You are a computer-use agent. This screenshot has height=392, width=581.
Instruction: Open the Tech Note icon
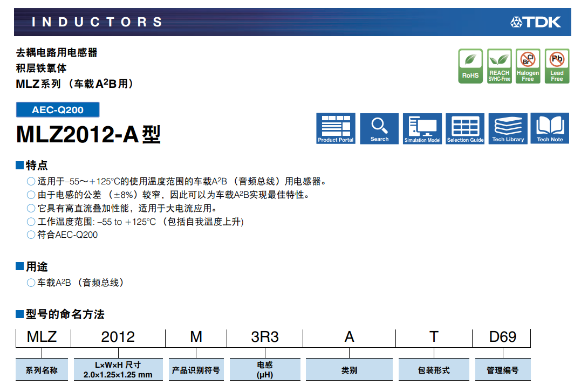(x=550, y=128)
